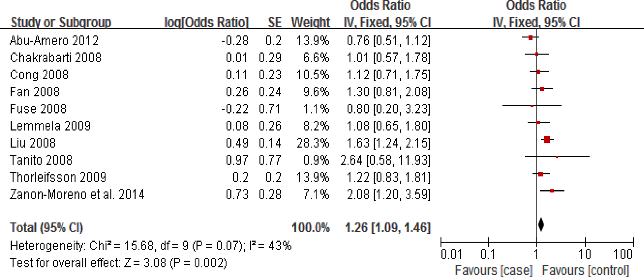This screenshot has height=277, width=644.
Task: Click the Favours [case] axis label
Action: pyautogui.click(x=494, y=270)
